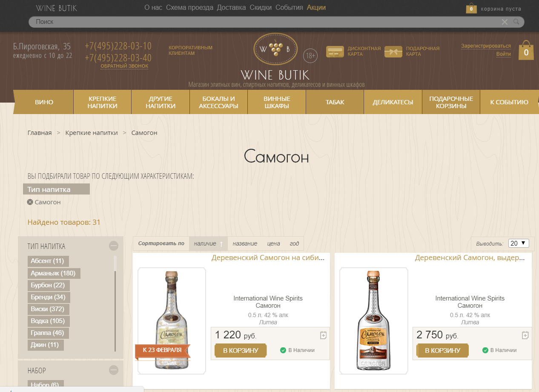Collapse the Тип напитка filter section
The height and width of the screenshot is (392, 539).
click(114, 246)
